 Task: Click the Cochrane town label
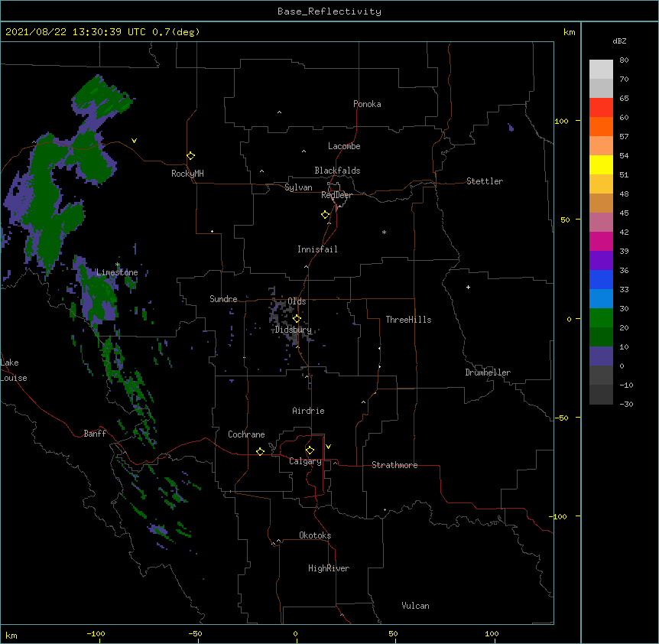[246, 434]
